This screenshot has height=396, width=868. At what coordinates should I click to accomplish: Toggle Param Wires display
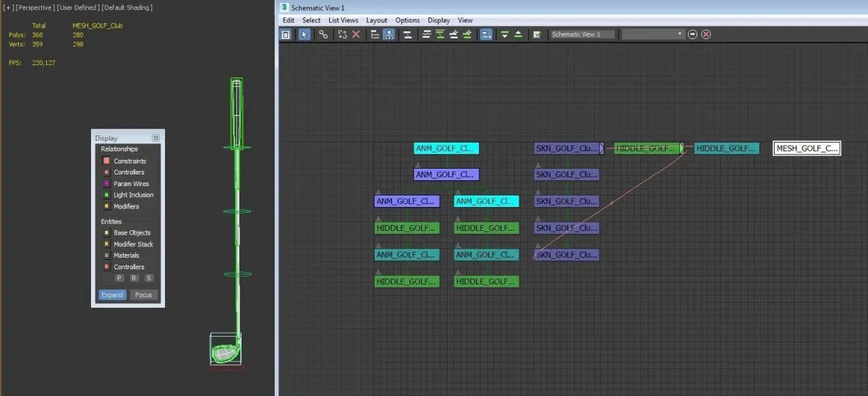[106, 184]
